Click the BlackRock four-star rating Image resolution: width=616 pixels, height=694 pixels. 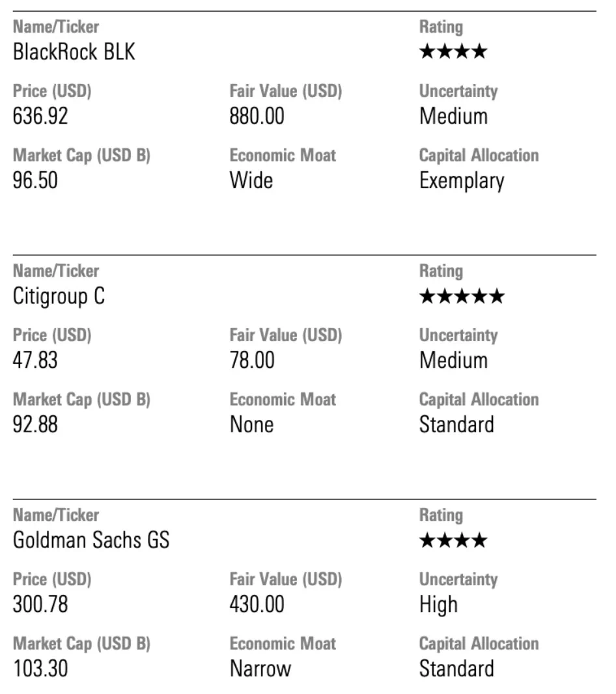453,51
